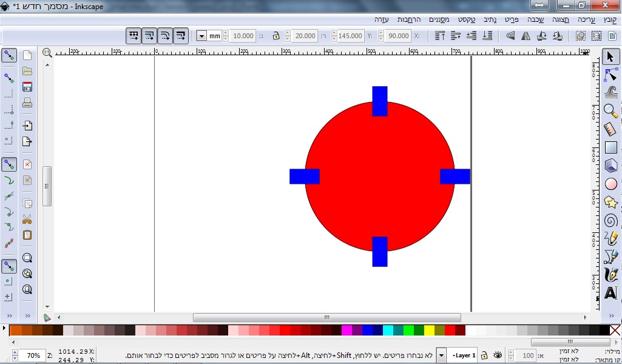Lower selection to bottom
Image resolution: width=622 pixels, height=364 pixels.
487,36
